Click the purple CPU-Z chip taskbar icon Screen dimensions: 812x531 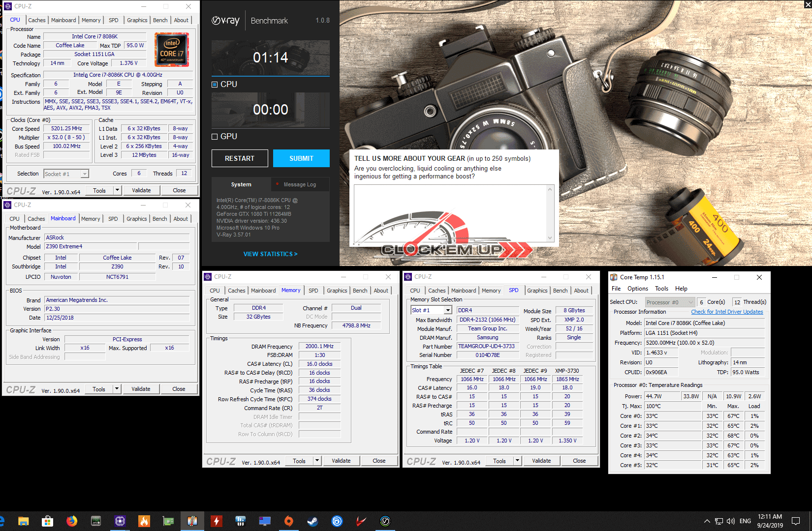click(x=120, y=521)
